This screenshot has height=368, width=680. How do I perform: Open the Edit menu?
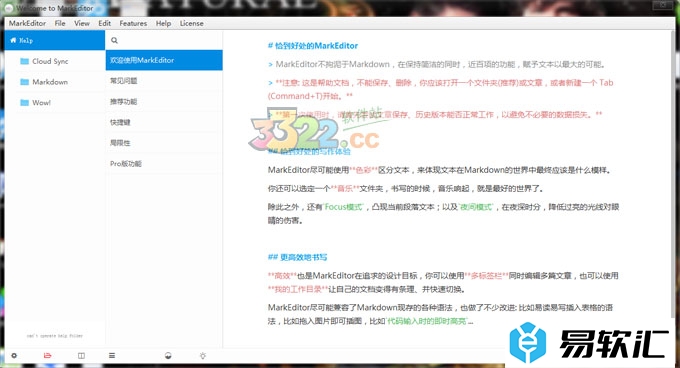click(104, 23)
